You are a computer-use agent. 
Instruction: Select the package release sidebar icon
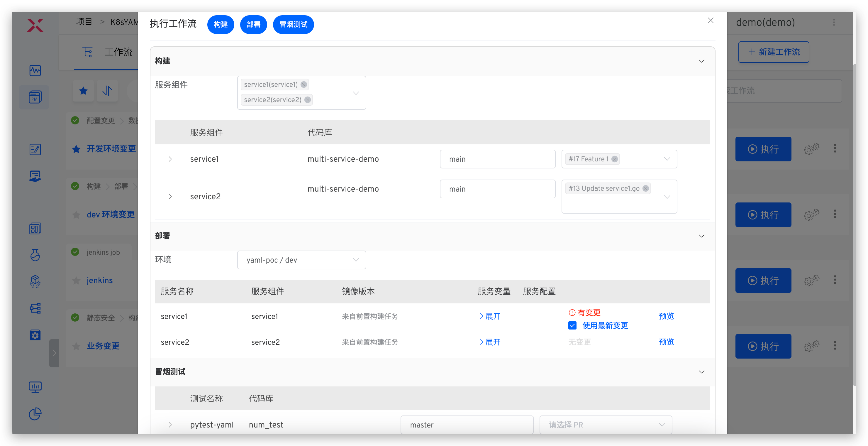coord(35,282)
